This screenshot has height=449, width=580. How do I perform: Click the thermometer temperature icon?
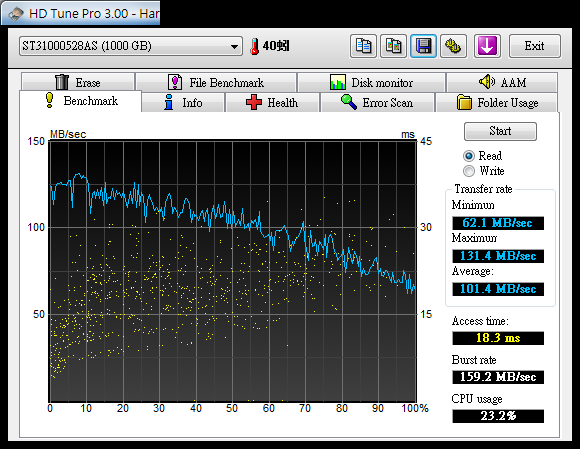pos(254,47)
